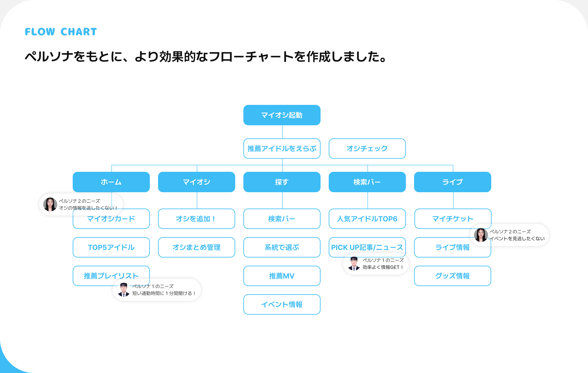Select the マイオシ category node
This screenshot has width=588, height=373.
click(x=196, y=182)
